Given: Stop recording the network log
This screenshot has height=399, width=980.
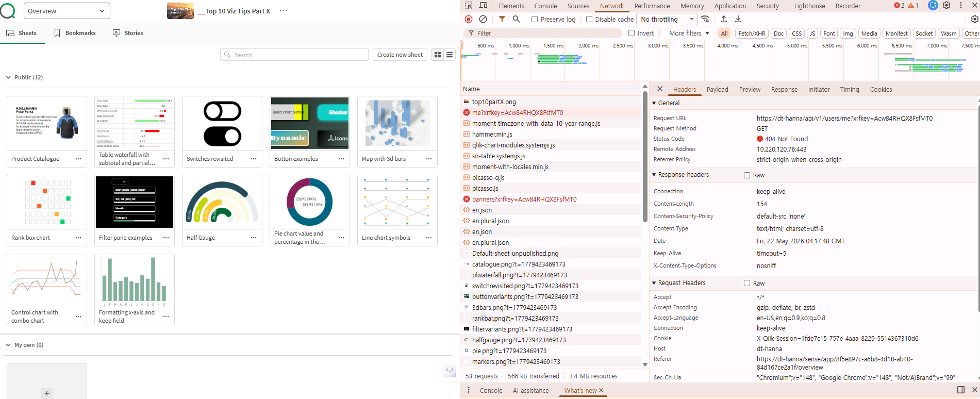Looking at the screenshot, I should click(x=469, y=19).
